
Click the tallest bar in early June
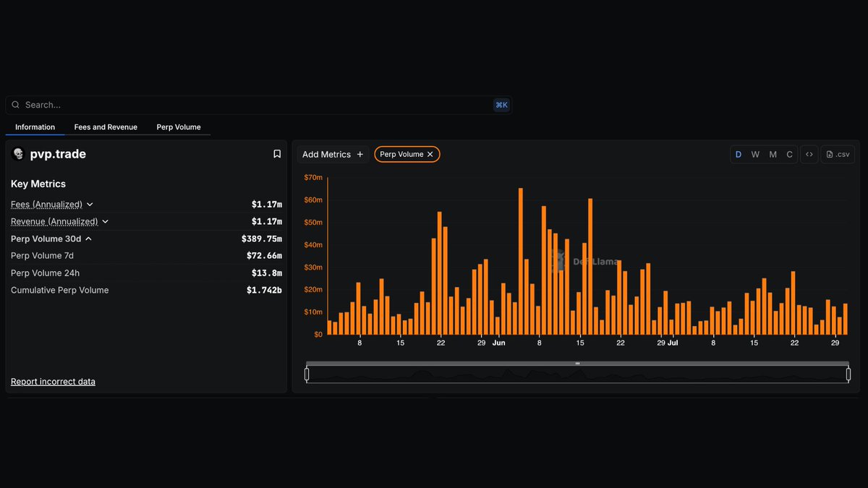coord(521,261)
